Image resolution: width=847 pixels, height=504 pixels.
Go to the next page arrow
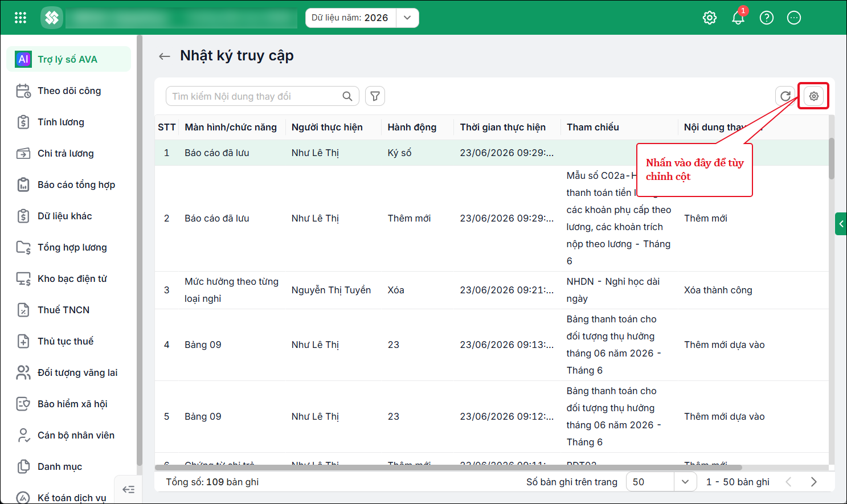pyautogui.click(x=813, y=482)
